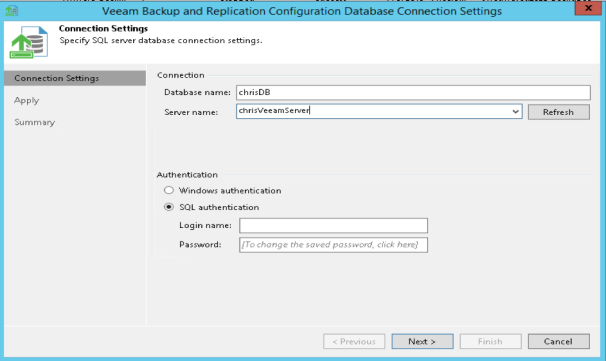Click the 'Connection' group label

coord(180,75)
